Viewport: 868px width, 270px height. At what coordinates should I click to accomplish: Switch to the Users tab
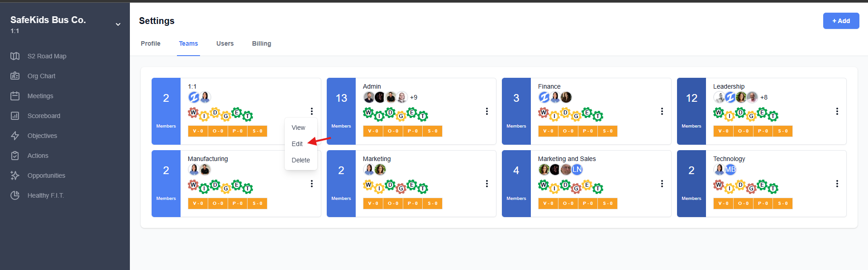[x=225, y=43]
